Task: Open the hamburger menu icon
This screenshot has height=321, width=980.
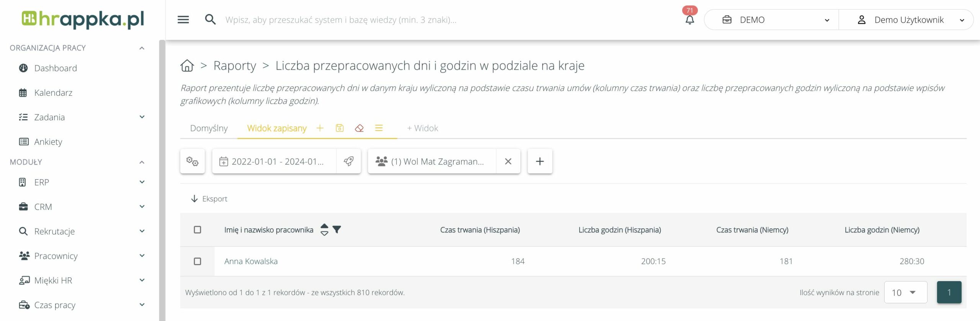Action: point(183,20)
